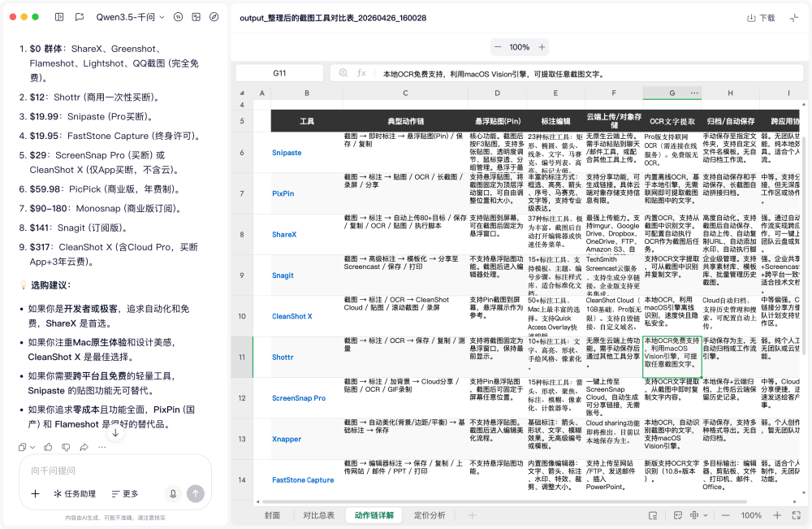Select row 11 header
812x529 pixels.
(242, 357)
